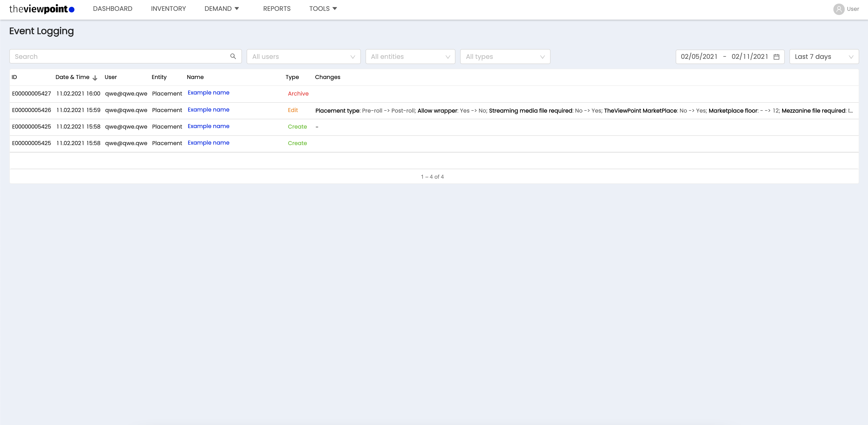Open Example name in Create row with dash

coord(208,126)
